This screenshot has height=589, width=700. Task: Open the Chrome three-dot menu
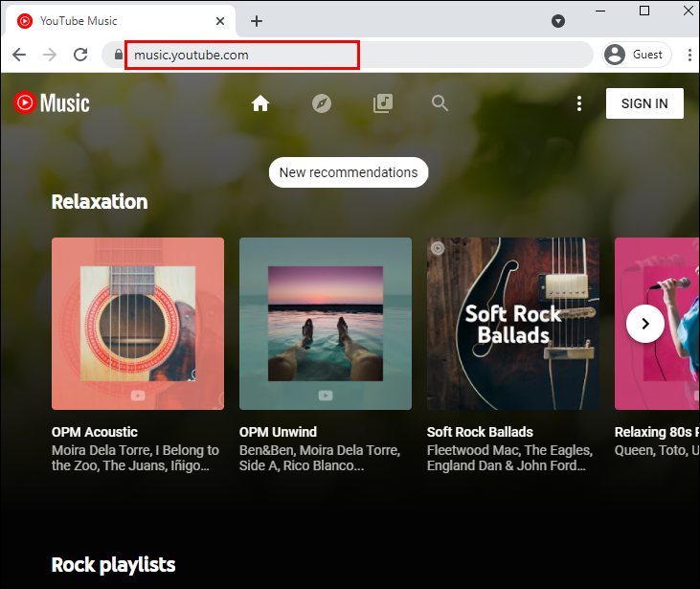689,55
